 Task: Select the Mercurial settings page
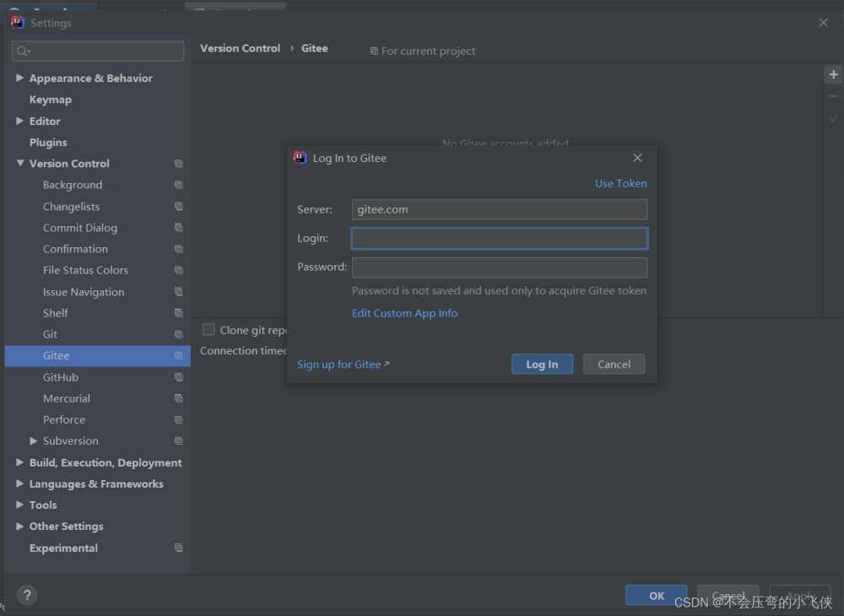pos(66,398)
